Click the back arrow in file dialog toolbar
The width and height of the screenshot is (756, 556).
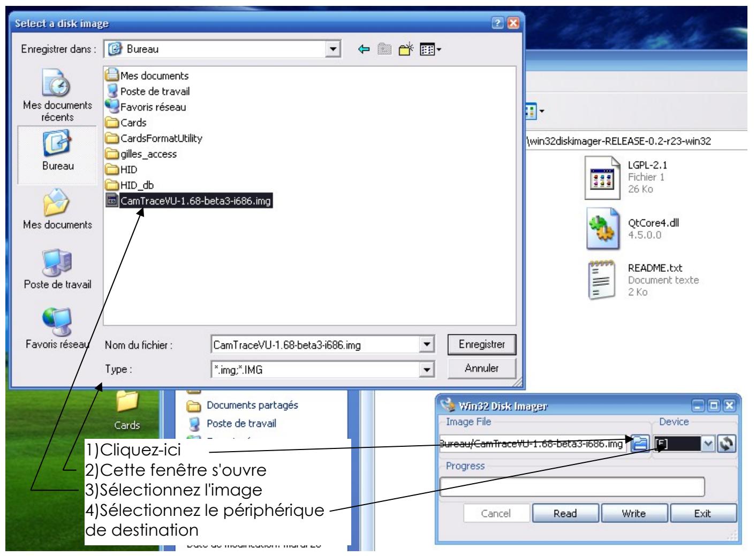(x=364, y=49)
